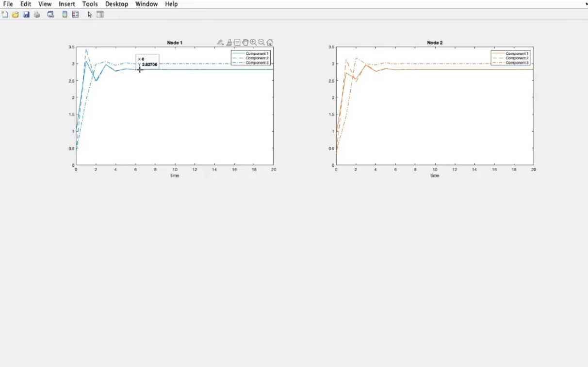Restore view with the home icon
Viewport: 588px width, 367px height.
[270, 43]
